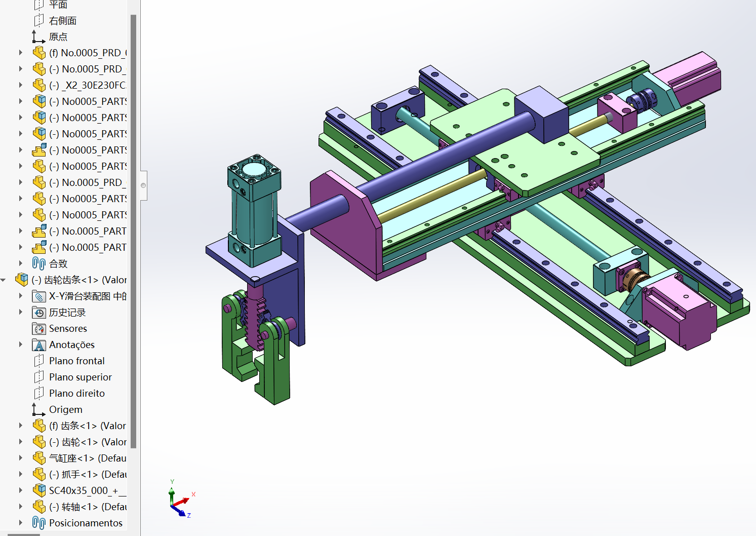The image size is (756, 536).
Task: Collapse the 齿轮齿条<1> subassembly node
Action: [4, 280]
